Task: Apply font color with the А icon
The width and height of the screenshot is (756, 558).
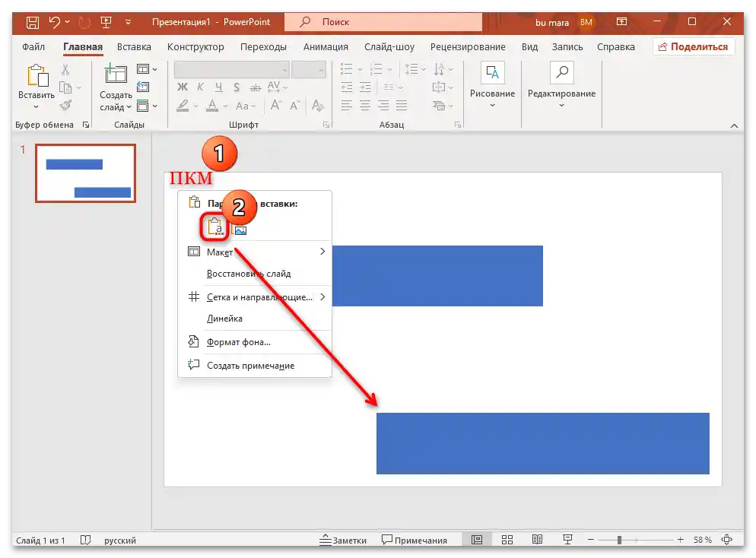Action: click(214, 105)
